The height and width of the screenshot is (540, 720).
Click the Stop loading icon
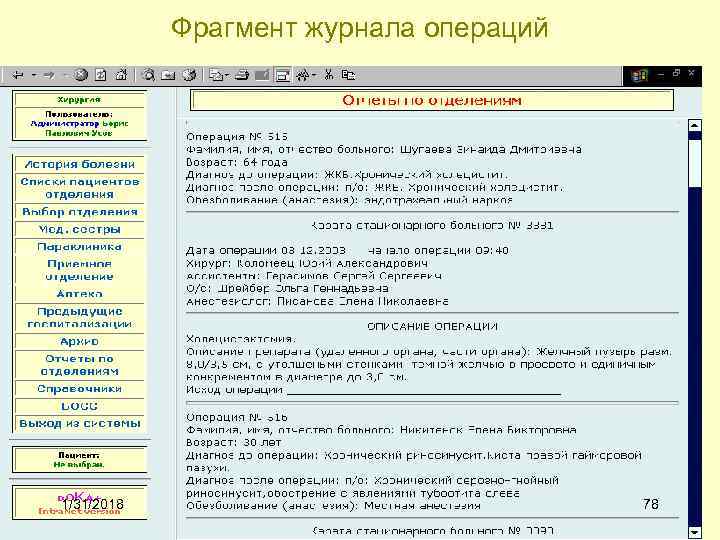81,75
